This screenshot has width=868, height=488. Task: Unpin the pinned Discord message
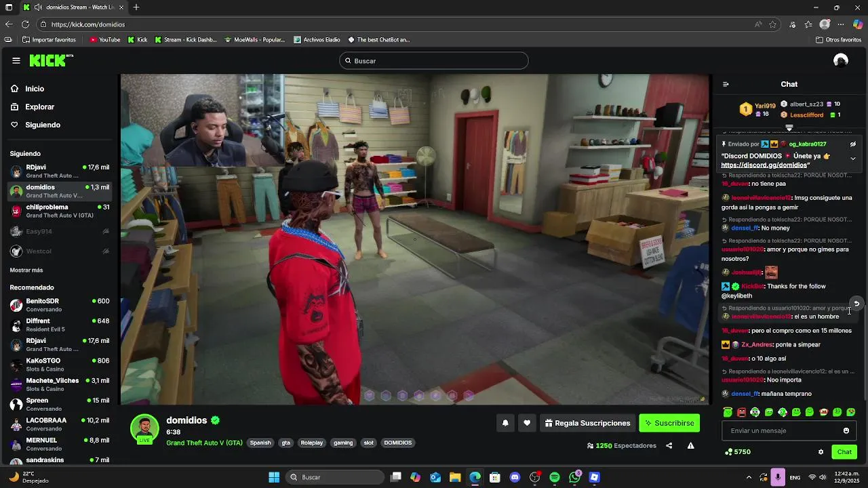tap(853, 144)
